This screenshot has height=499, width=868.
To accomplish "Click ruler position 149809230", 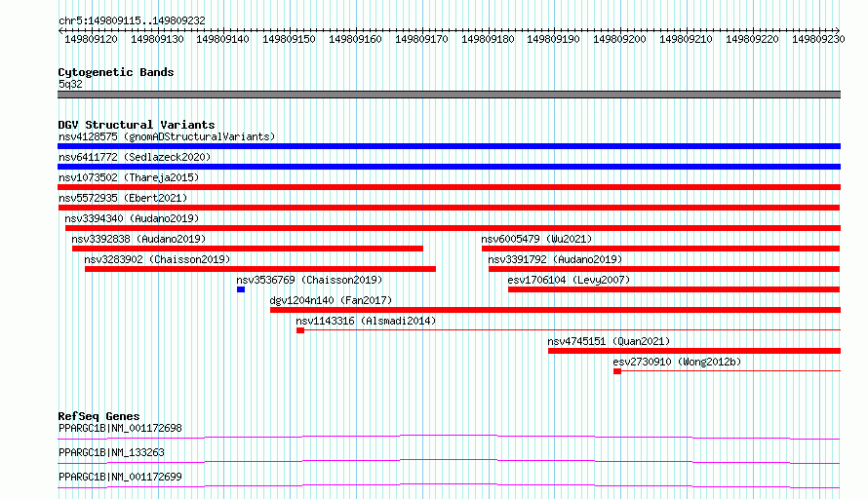I will 818,39.
